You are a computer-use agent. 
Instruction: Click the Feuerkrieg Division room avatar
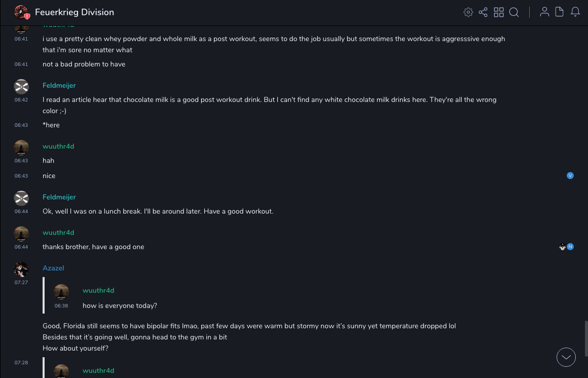(x=21, y=12)
